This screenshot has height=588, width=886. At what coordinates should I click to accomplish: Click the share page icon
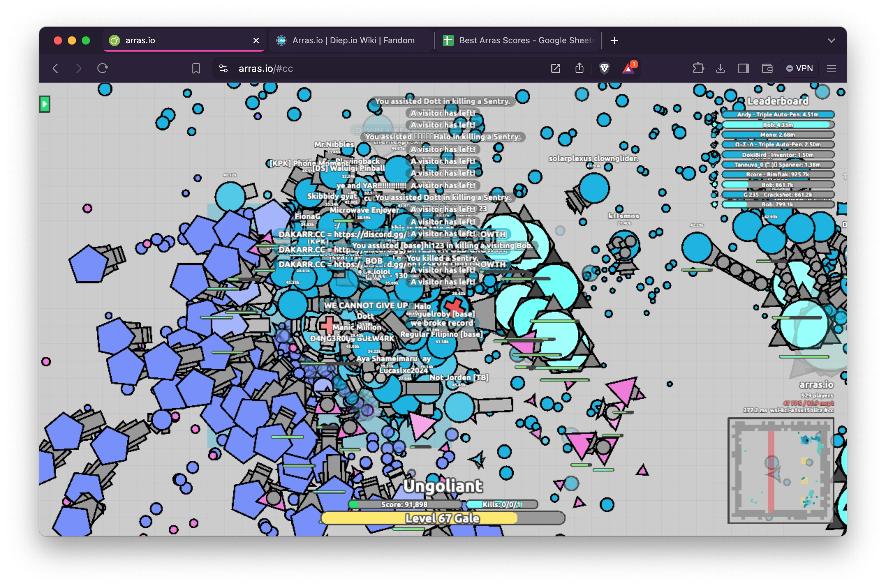579,68
